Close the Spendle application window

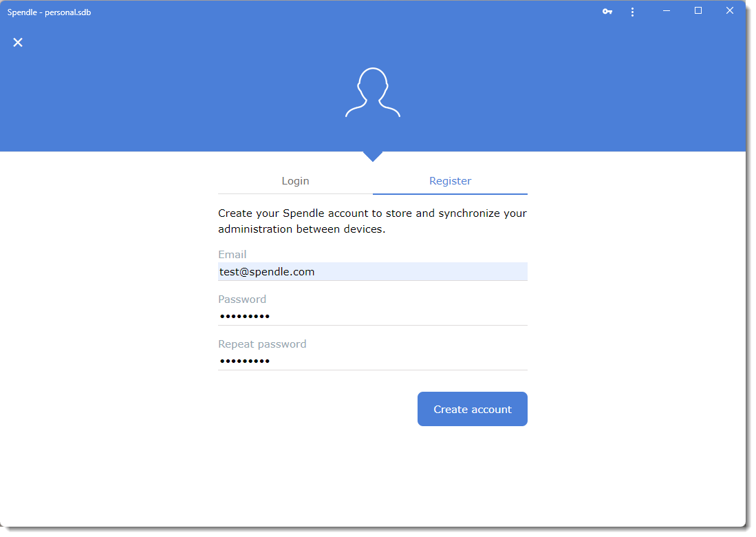729,10
